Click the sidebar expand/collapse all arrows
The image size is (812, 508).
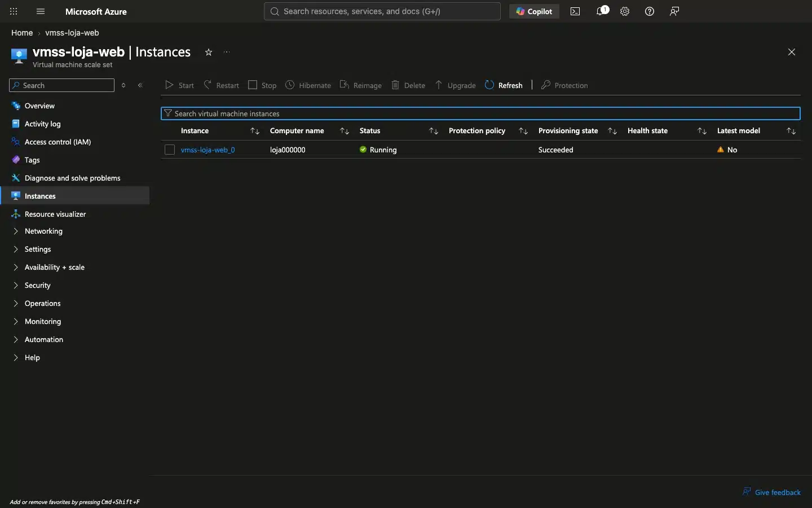(x=123, y=85)
